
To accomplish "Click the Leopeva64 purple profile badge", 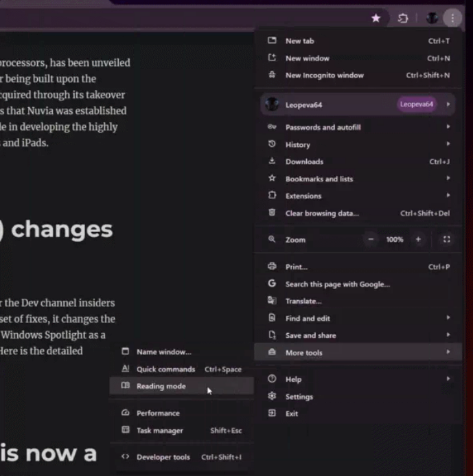I will point(417,104).
